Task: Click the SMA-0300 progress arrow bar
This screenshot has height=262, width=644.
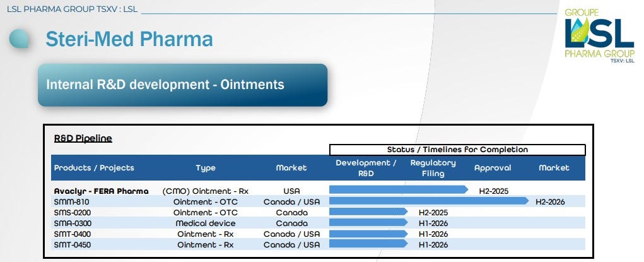Action: pos(369,222)
